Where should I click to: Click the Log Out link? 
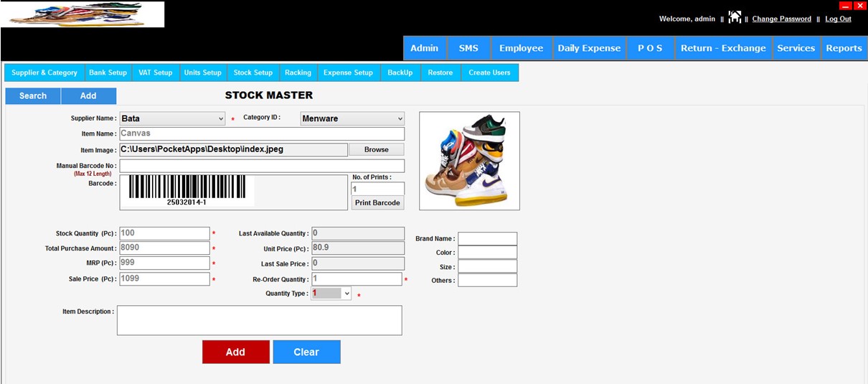(838, 19)
